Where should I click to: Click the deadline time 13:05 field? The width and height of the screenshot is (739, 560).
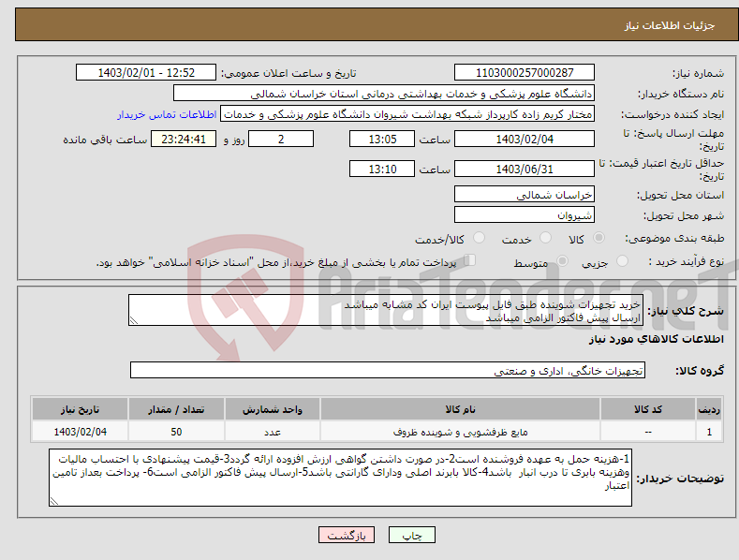pos(382,139)
